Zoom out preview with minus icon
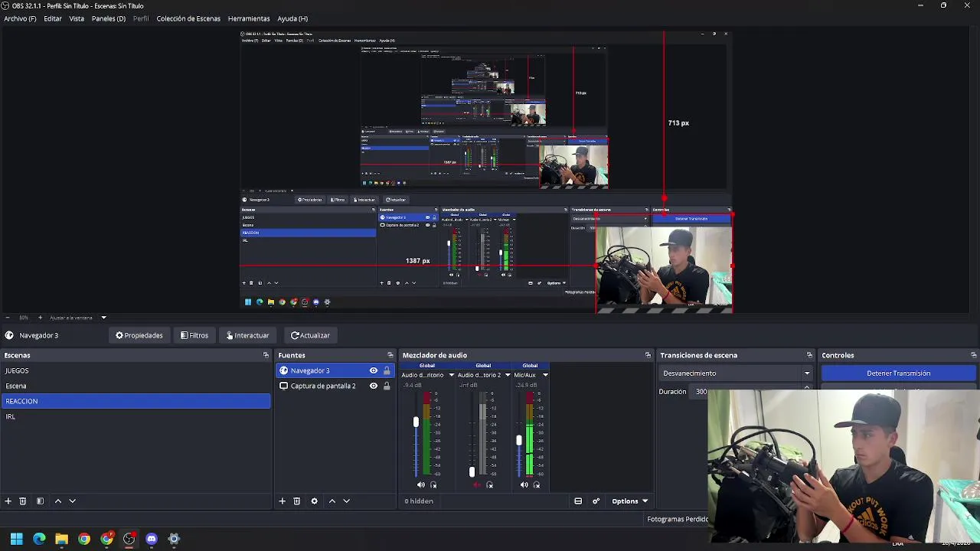This screenshot has width=980, height=551. tap(7, 318)
